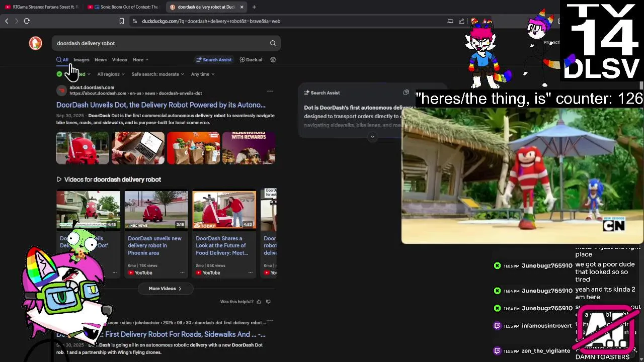Close the doordash delivery robot tab
Image resolution: width=644 pixels, height=362 pixels.
coord(242,7)
